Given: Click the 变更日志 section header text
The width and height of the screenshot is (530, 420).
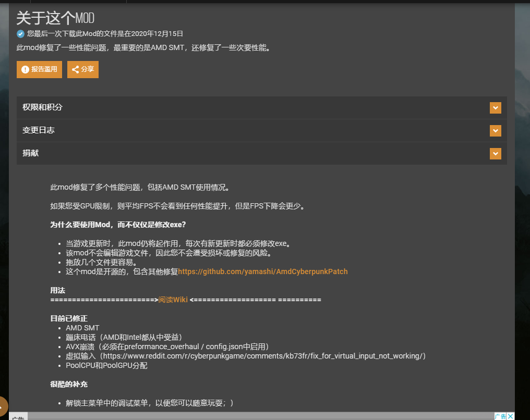Looking at the screenshot, I should (x=38, y=130).
